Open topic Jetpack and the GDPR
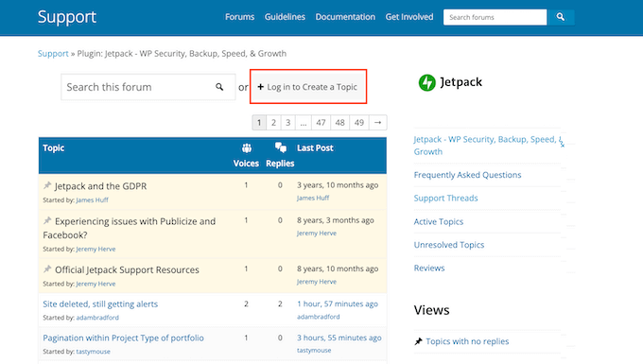 [x=100, y=186]
